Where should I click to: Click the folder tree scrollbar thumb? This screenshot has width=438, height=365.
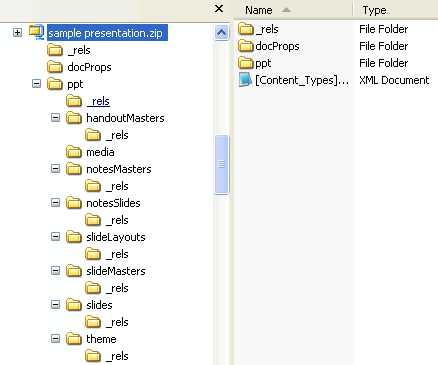pyautogui.click(x=221, y=164)
